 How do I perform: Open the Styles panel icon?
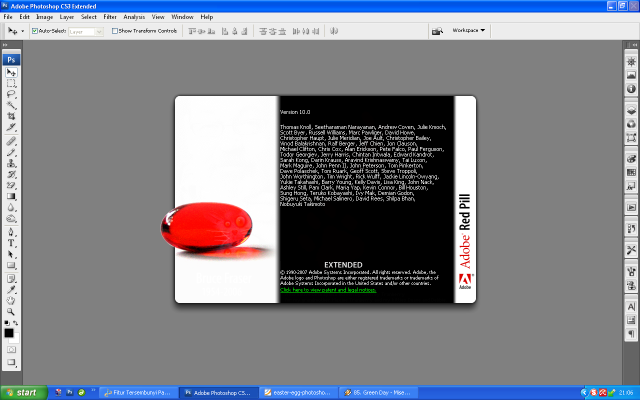tap(631, 186)
